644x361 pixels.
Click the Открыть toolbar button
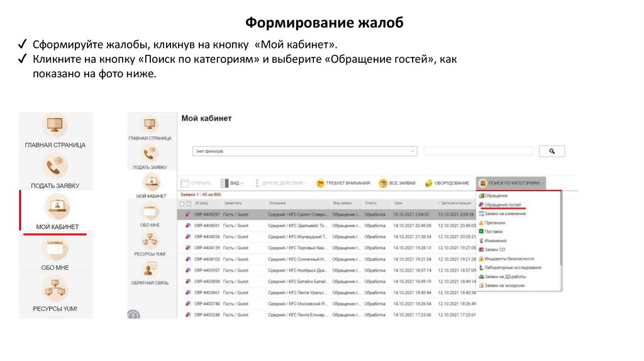click(196, 183)
